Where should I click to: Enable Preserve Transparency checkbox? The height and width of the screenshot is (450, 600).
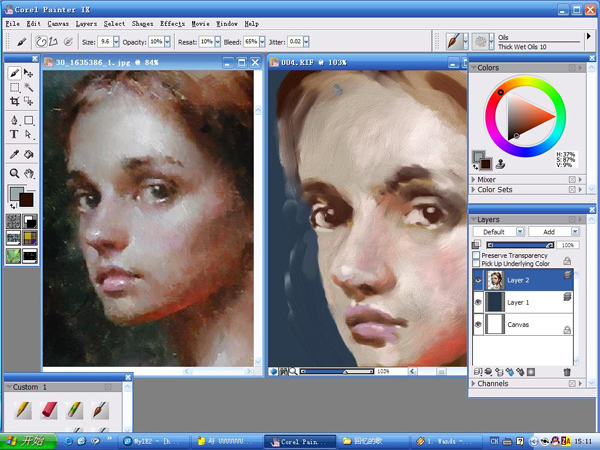click(476, 255)
